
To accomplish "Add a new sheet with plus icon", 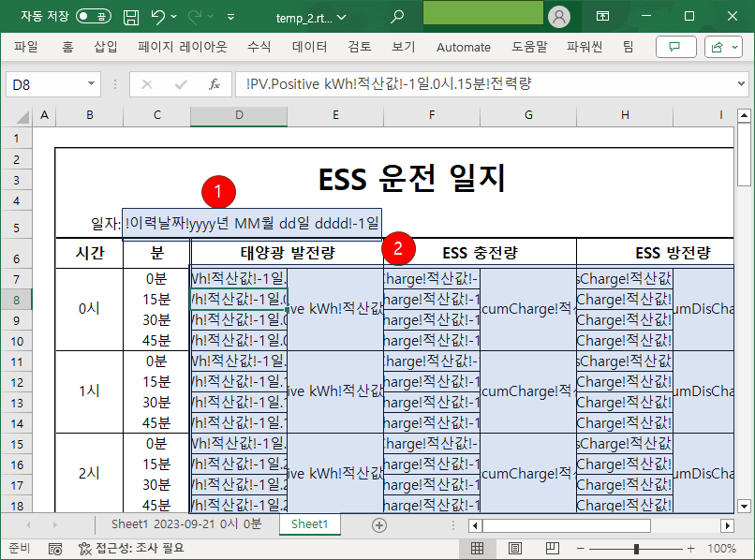I will pyautogui.click(x=379, y=525).
